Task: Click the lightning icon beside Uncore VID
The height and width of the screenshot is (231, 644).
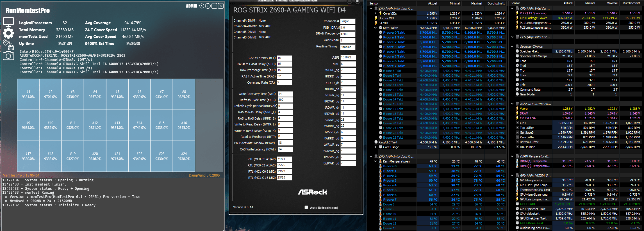Action: tap(376, 18)
